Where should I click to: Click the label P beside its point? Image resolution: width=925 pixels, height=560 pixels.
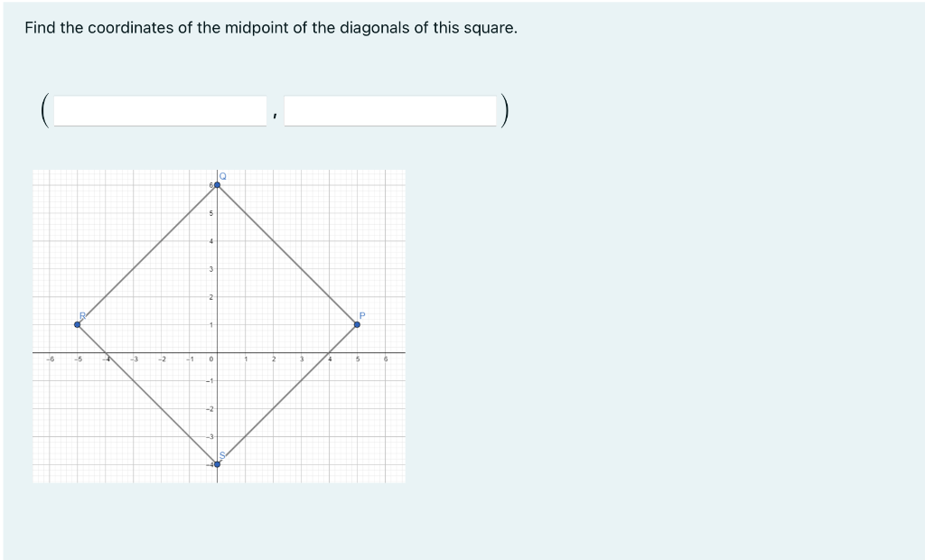pyautogui.click(x=362, y=313)
